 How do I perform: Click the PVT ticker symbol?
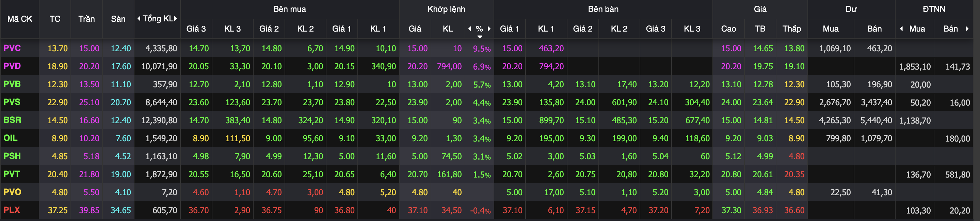(12, 174)
